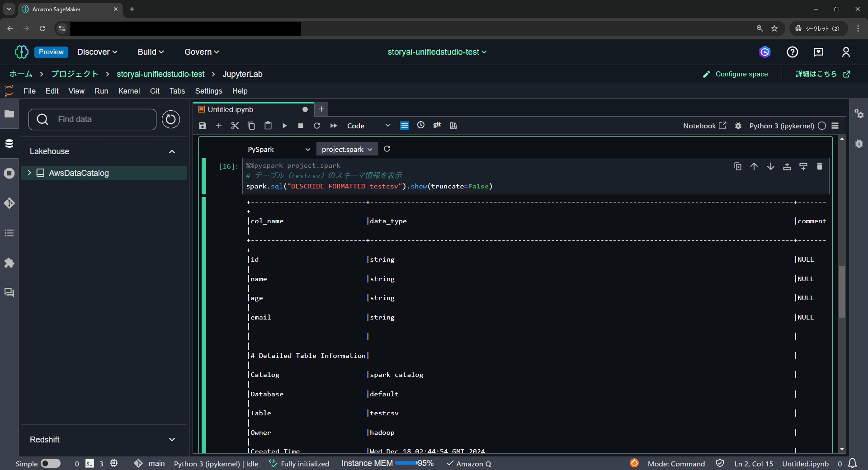This screenshot has width=868, height=470.
Task: Open the Git menu
Action: tap(155, 91)
